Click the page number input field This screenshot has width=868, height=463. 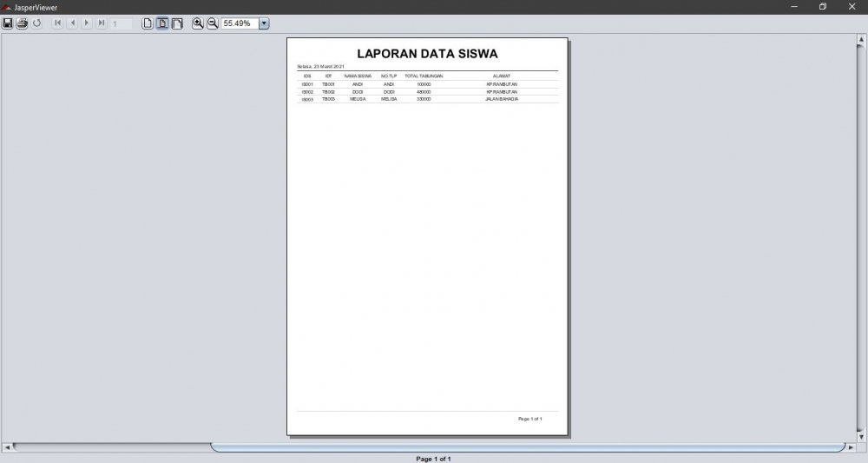click(122, 23)
